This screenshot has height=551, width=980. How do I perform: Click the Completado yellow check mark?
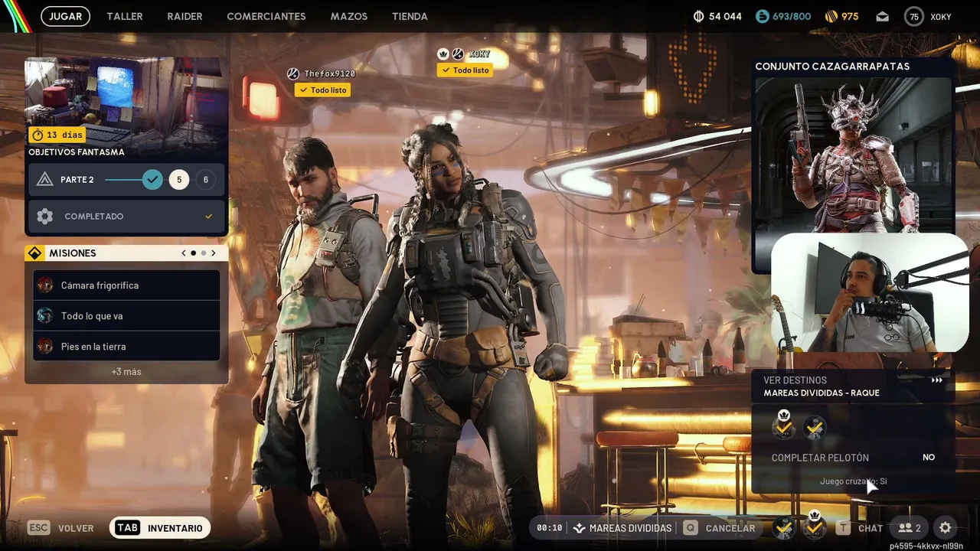point(208,217)
